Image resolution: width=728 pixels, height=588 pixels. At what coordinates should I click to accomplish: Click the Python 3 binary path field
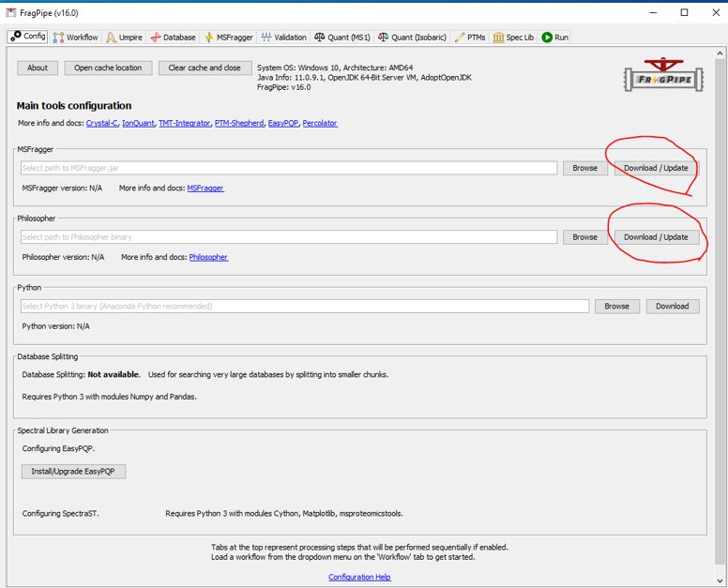tap(305, 307)
